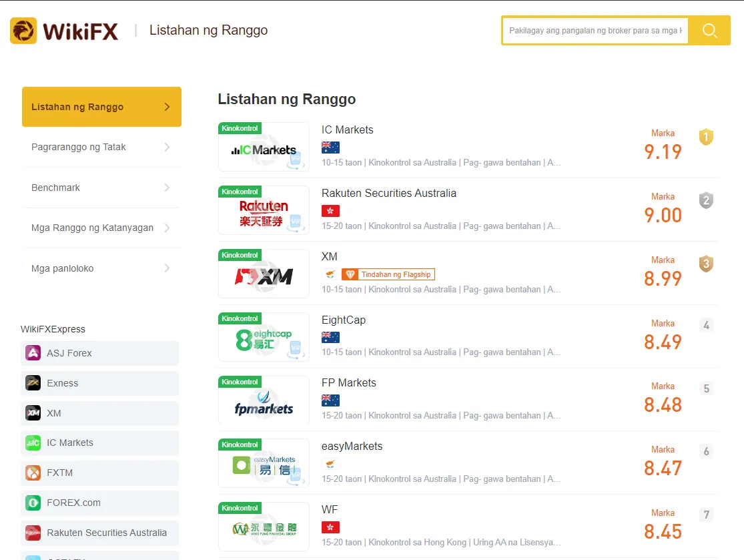
Task: Click the 8.99 score of XM
Action: click(x=663, y=278)
